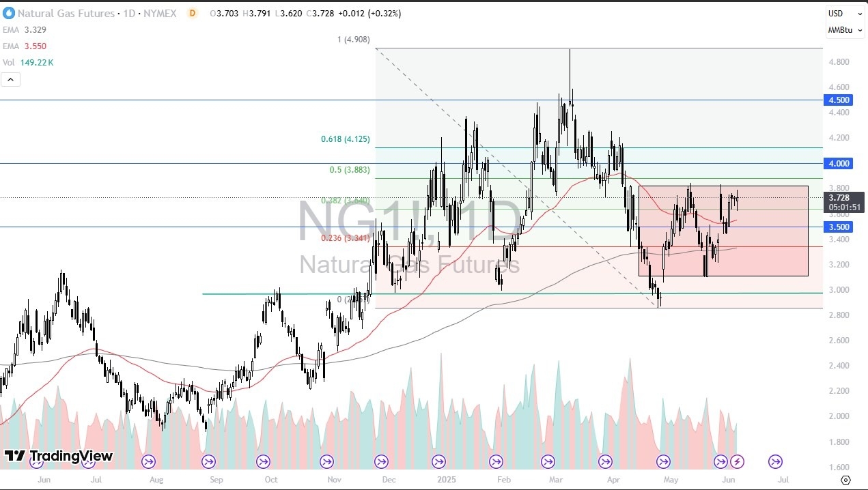This screenshot has height=490, width=868.
Task: Select the 0.236 (3.341) Fib level label
Action: click(346, 238)
